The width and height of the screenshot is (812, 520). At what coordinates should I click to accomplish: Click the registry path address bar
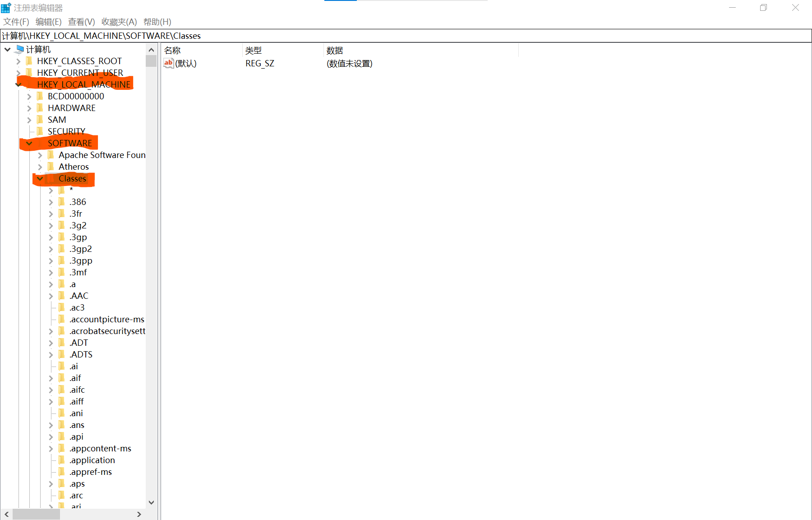click(406, 36)
